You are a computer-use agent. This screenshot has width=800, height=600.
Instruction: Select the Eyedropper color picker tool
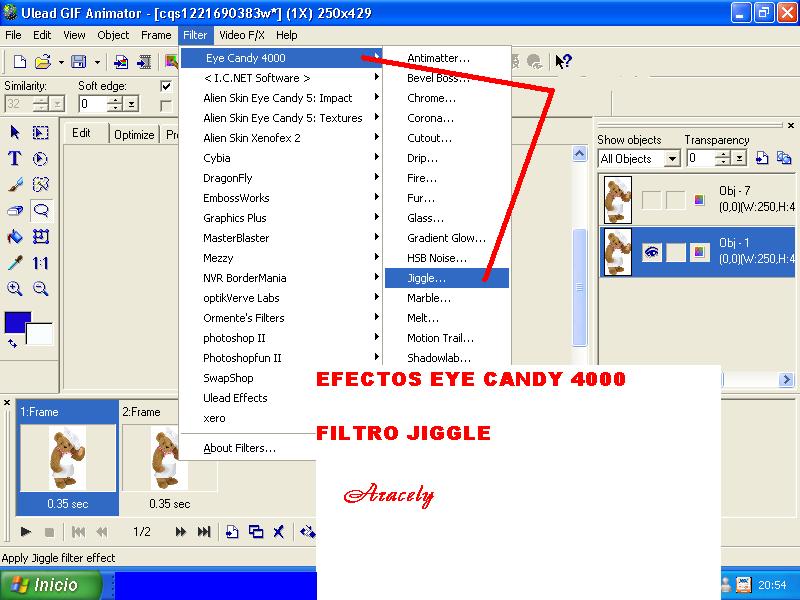click(15, 263)
